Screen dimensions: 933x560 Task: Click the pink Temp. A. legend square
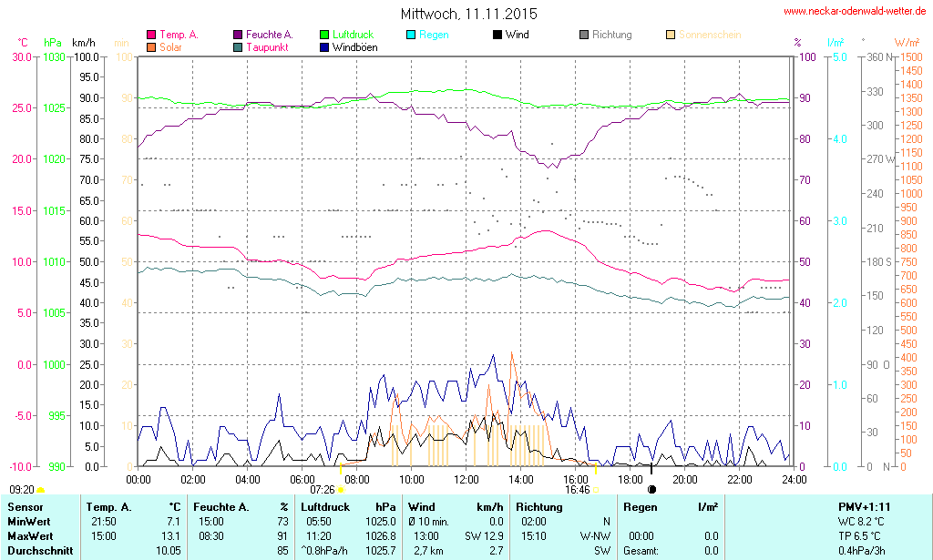pyautogui.click(x=151, y=36)
